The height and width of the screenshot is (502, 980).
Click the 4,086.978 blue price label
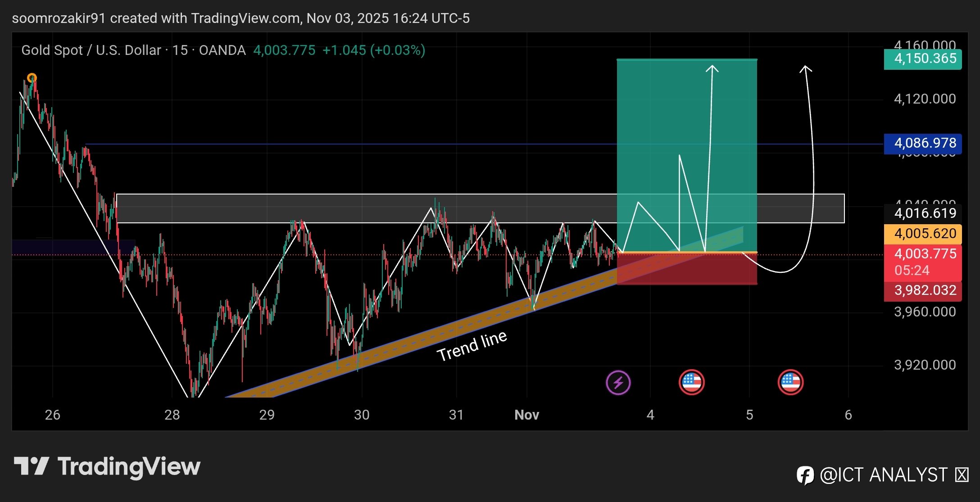[x=923, y=144]
